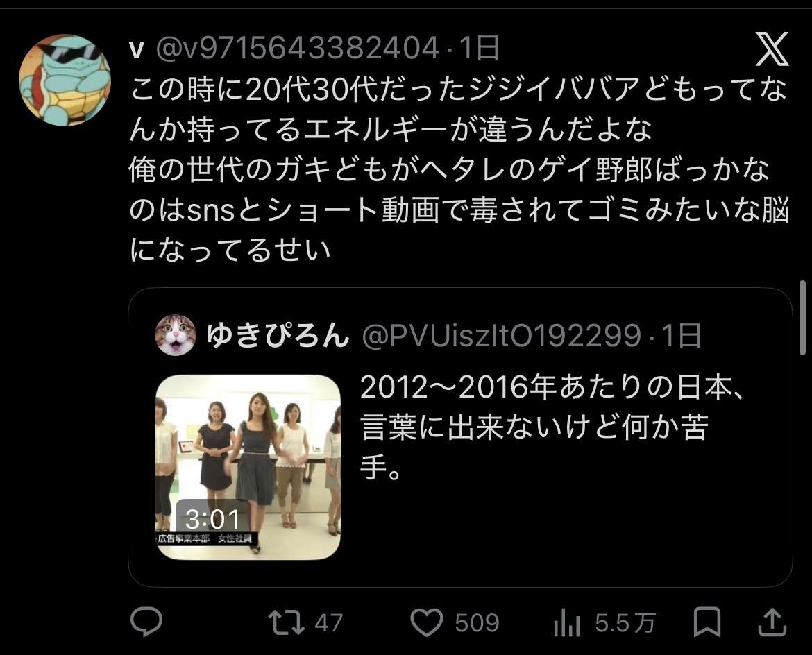The image size is (812, 655).
Task: Open the cat avatar of ゆきぴろん
Action: (x=176, y=335)
